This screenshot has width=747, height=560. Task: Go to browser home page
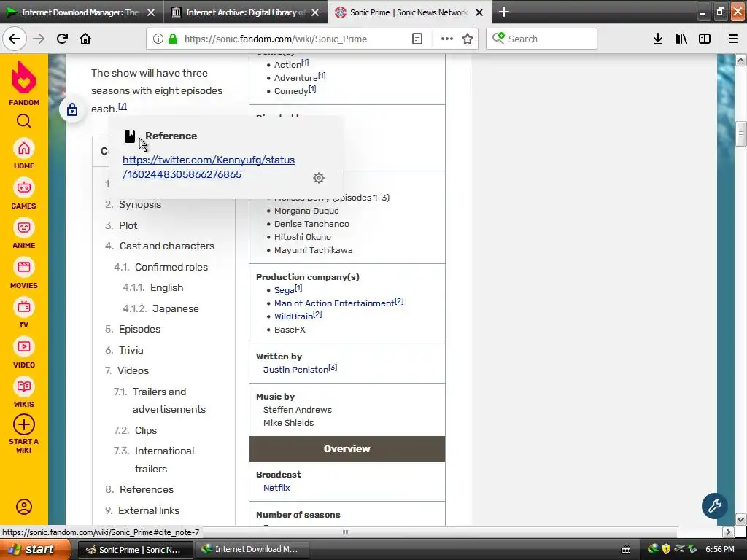(x=85, y=39)
